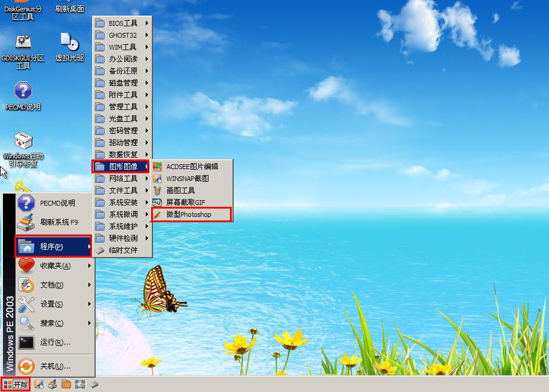Open the 办公阅读 program folder
Viewport: 549px width, 392px height.
point(122,59)
